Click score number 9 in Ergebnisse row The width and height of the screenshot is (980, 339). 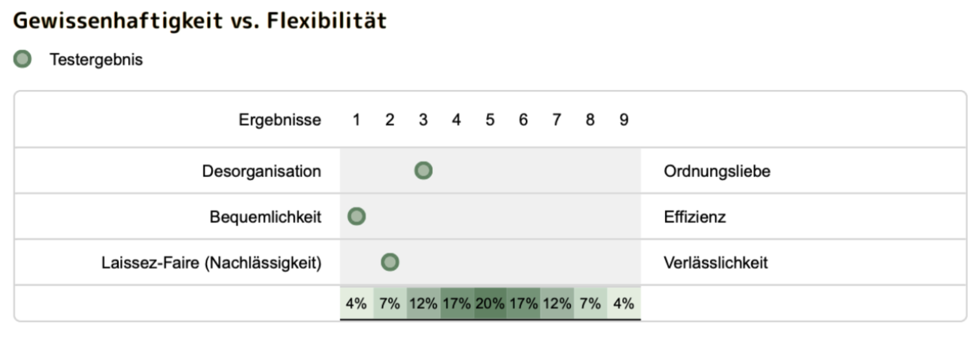[624, 120]
